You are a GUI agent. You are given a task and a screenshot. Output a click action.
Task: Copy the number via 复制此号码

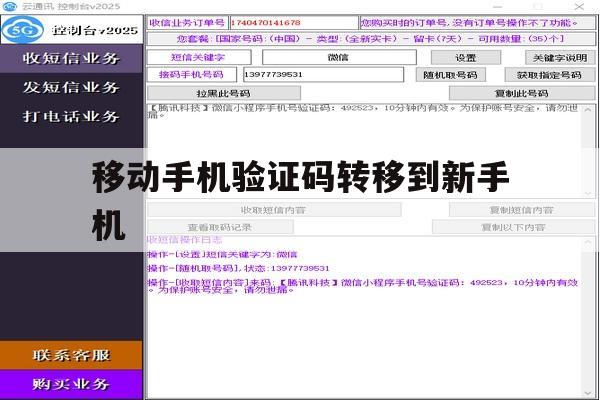point(522,93)
